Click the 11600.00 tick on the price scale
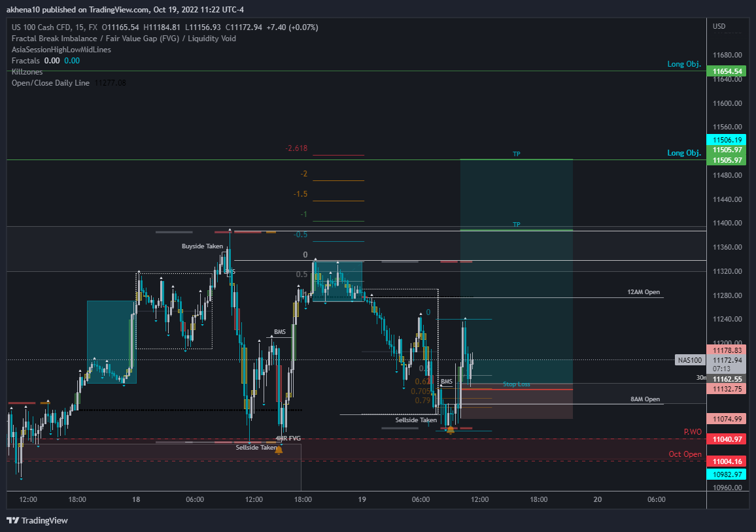The image size is (756, 532). (727, 103)
